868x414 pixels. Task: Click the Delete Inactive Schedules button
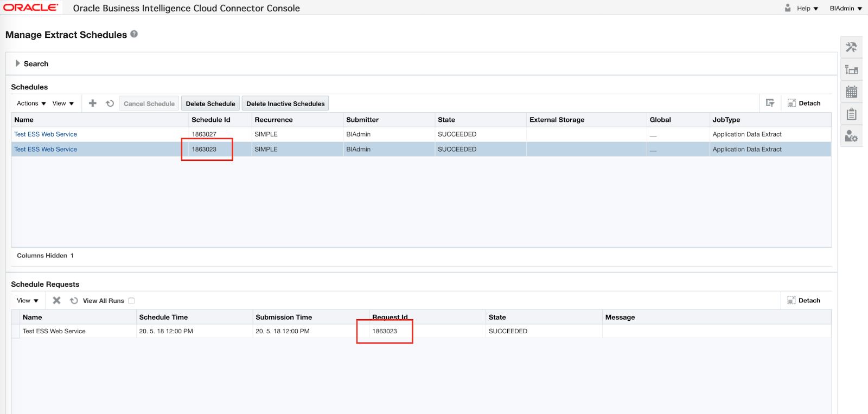tap(285, 104)
